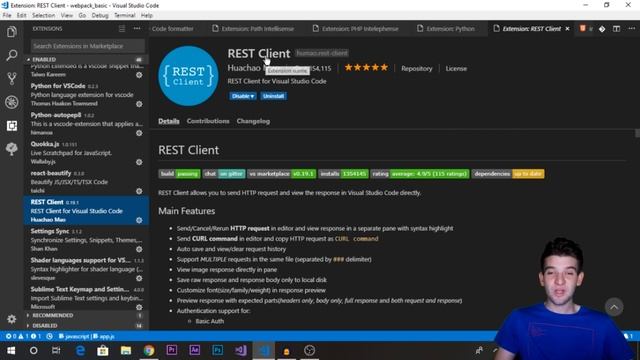Click the REST Client logo image

pyautogui.click(x=188, y=76)
